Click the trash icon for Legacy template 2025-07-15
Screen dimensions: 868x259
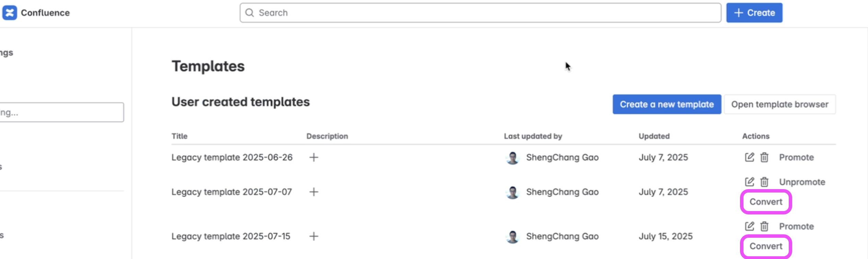click(x=764, y=226)
